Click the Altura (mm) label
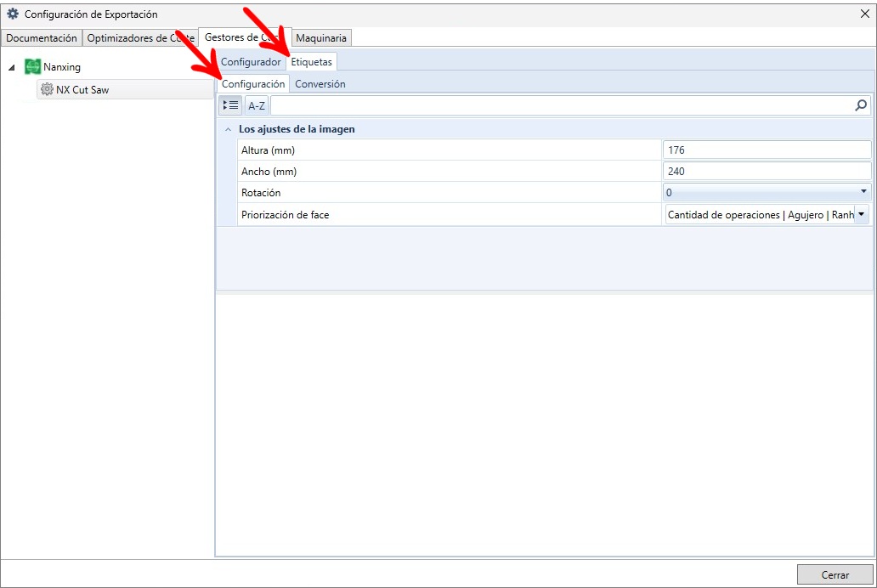Image resolution: width=877 pixels, height=588 pixels. (x=268, y=150)
